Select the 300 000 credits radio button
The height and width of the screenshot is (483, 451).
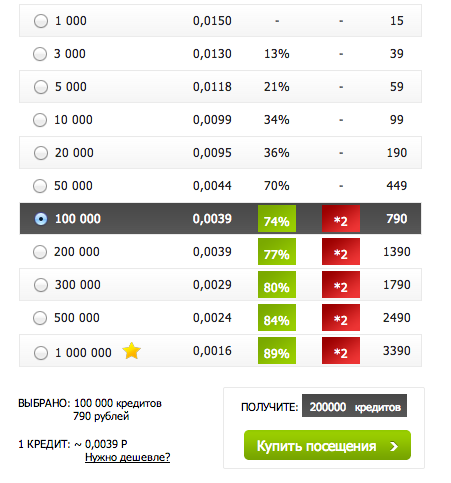tap(41, 285)
